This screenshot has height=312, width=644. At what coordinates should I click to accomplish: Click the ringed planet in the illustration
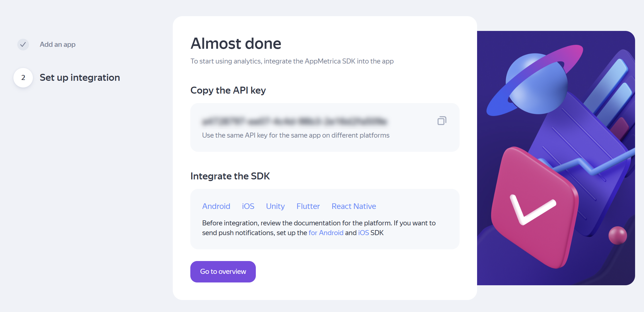[536, 84]
